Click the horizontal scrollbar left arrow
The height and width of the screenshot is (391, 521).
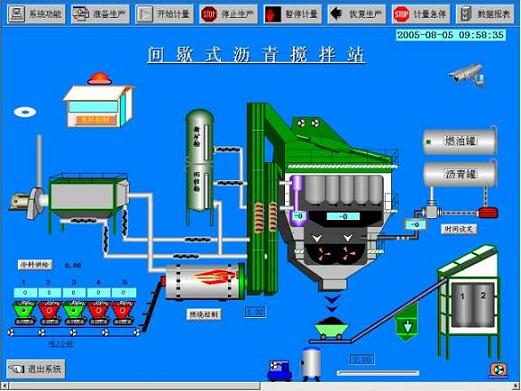pyautogui.click(x=5, y=386)
